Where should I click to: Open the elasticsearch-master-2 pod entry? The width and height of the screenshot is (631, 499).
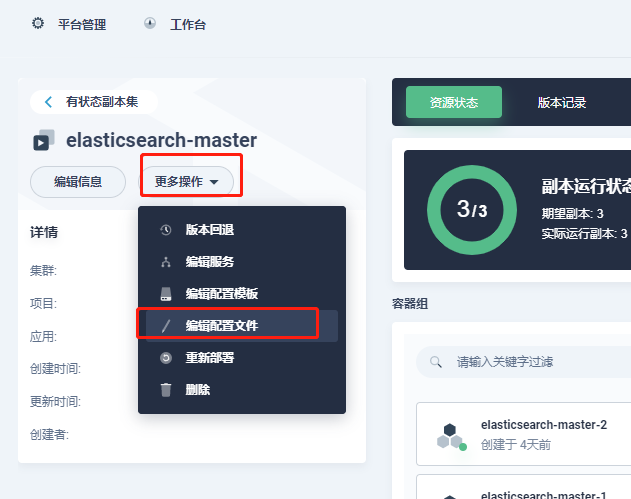pyautogui.click(x=524, y=434)
